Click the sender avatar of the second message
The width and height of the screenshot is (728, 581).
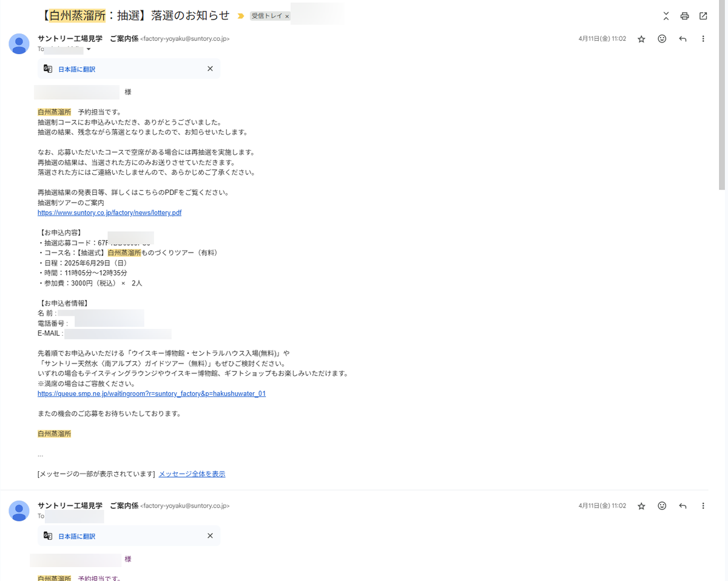[19, 511]
